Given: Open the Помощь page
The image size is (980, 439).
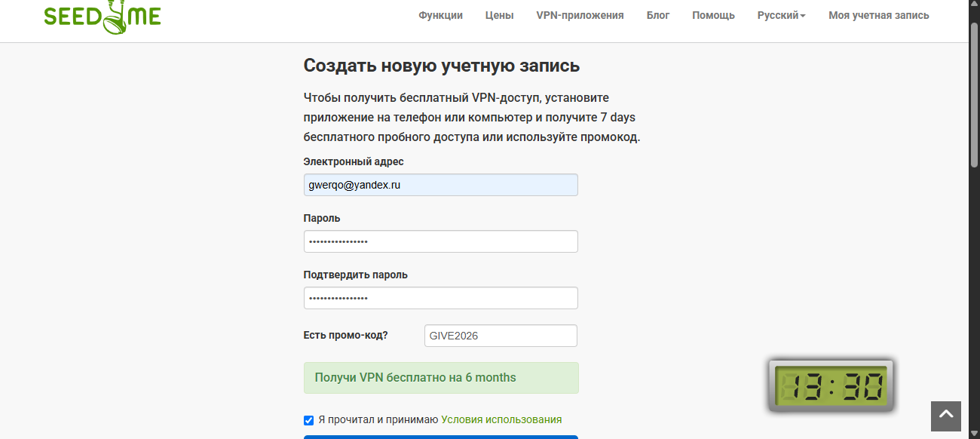Looking at the screenshot, I should point(713,15).
